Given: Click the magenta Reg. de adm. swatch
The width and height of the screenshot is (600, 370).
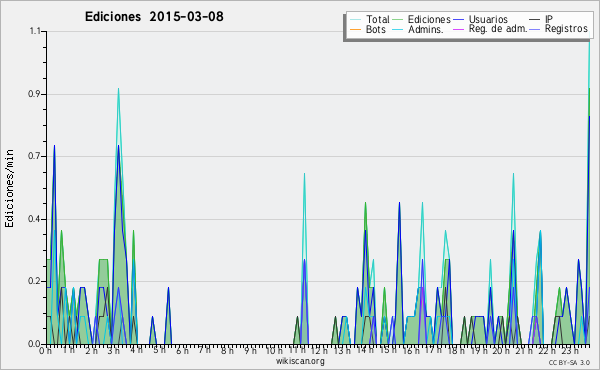Looking at the screenshot, I should (x=458, y=30).
